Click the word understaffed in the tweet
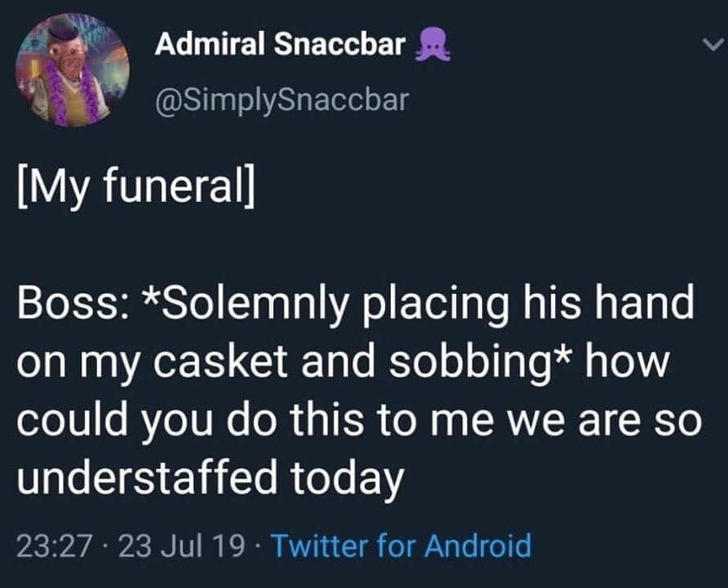 [x=147, y=477]
